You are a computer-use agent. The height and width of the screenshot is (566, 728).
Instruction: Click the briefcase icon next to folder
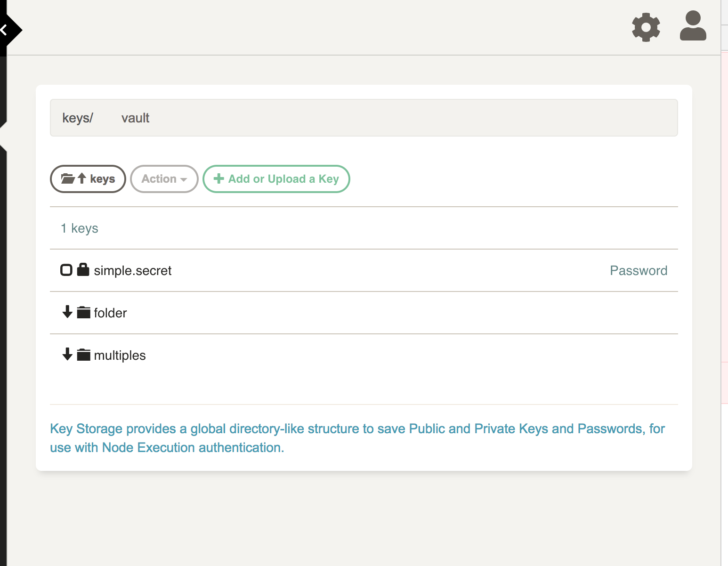pyautogui.click(x=83, y=312)
